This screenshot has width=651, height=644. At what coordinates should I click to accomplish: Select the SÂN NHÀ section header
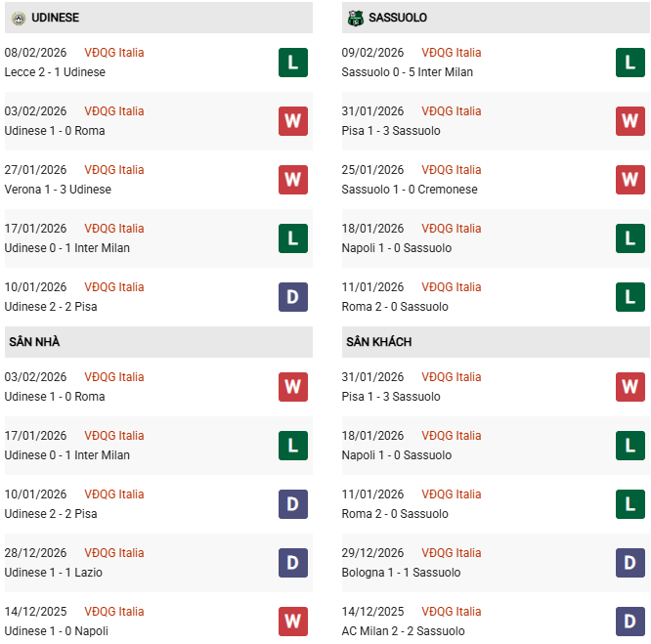(x=35, y=342)
